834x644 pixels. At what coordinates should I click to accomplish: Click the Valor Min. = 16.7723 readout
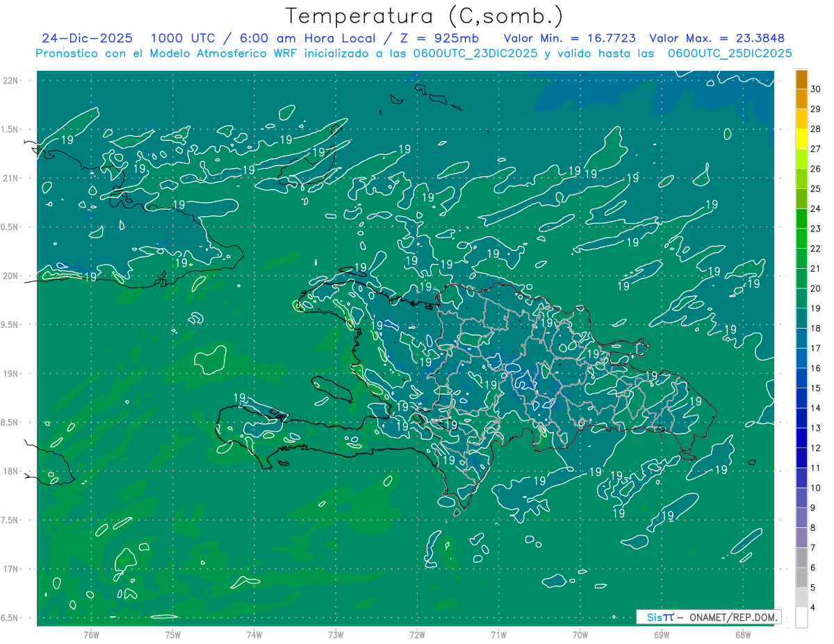pos(570,38)
